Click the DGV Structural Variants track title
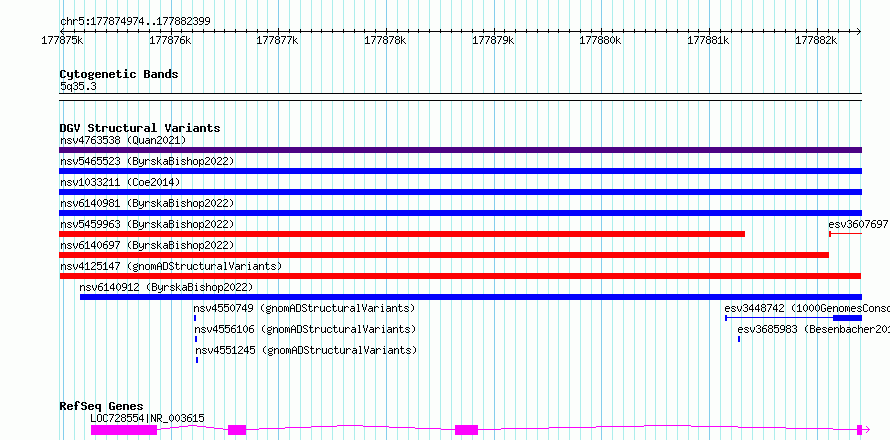This screenshot has height=440, width=890. [x=140, y=128]
